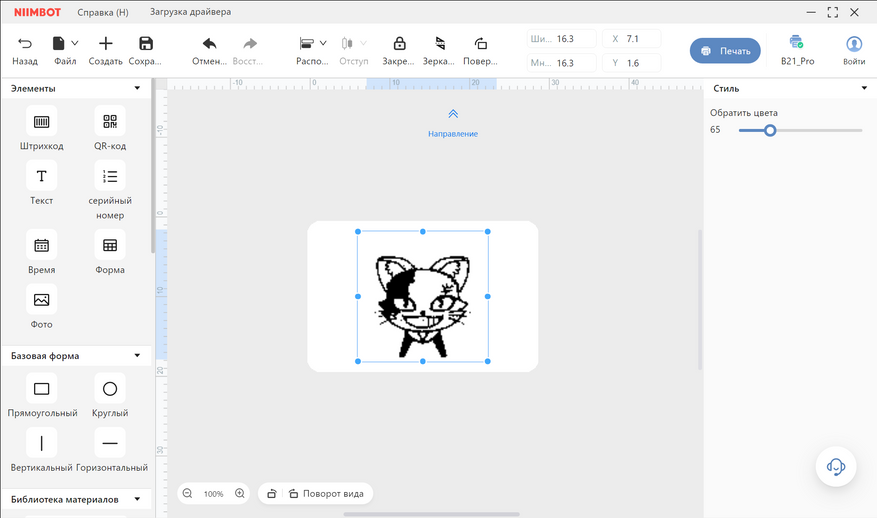Click the height Мн... input field
Image resolution: width=877 pixels, height=518 pixels.
point(561,63)
